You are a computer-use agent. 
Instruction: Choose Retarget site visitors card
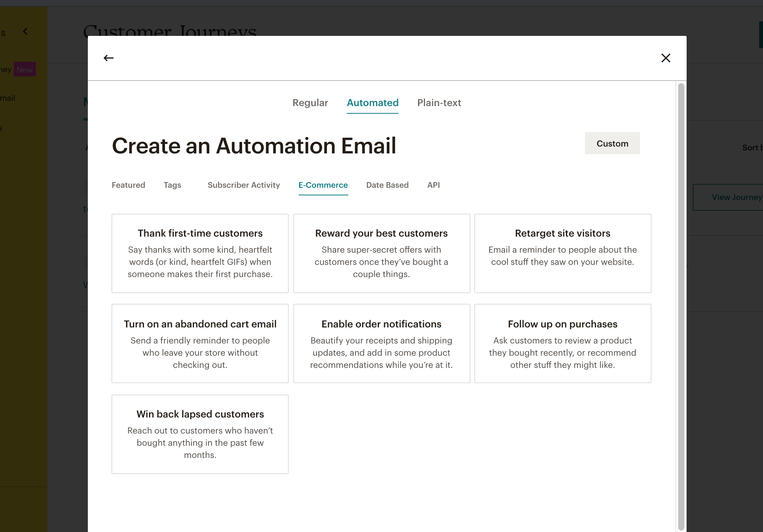(x=563, y=253)
